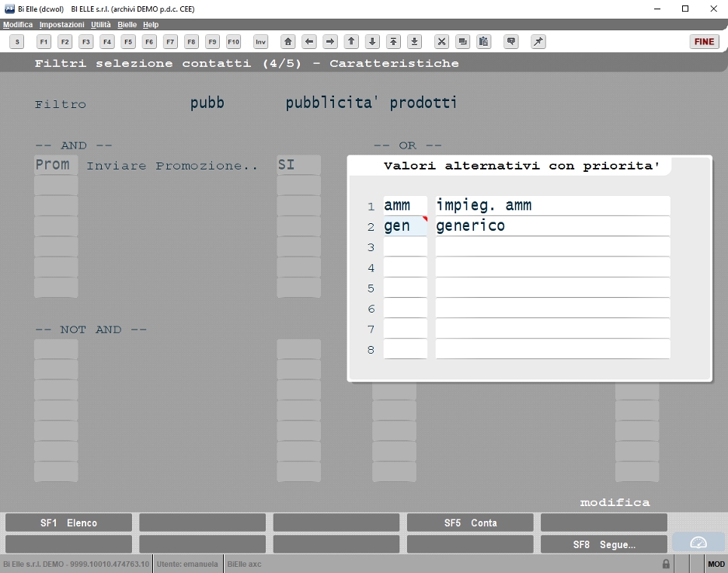Viewport: 728px width, 573px height.
Task: Click 'Utente: emanuela' in the status bar
Action: click(187, 564)
